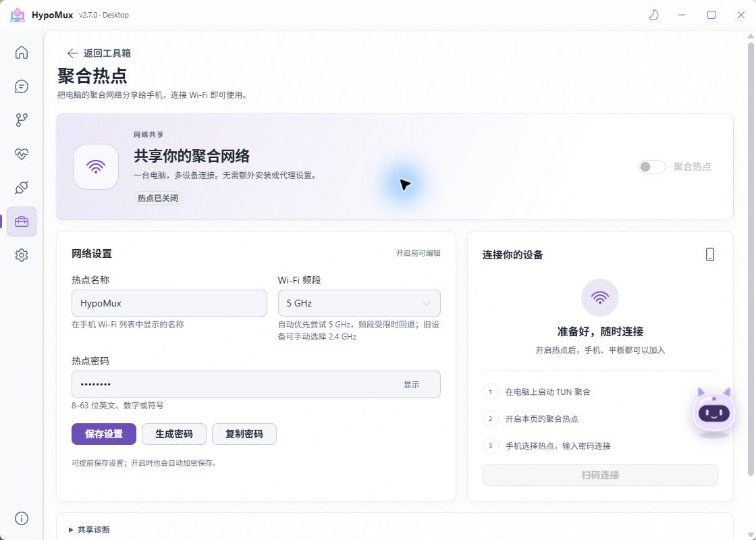Click the 准备好，随时连接 text
This screenshot has width=756, height=540.
[600, 331]
